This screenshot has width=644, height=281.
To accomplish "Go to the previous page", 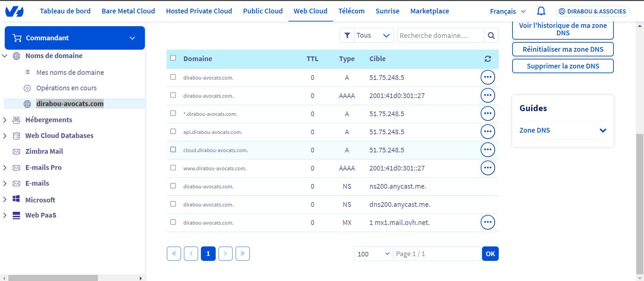I will point(191,254).
